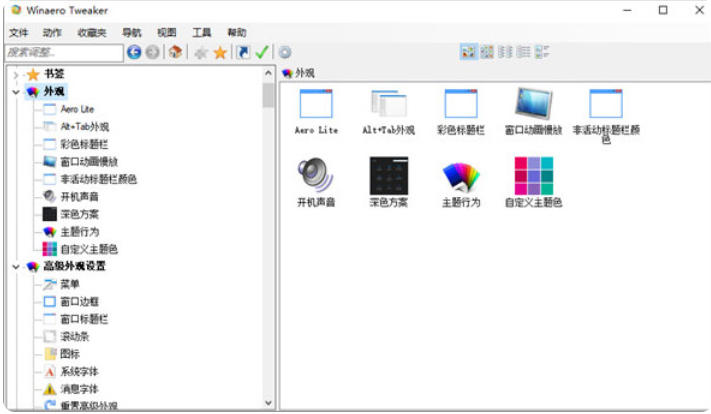
Task: Open the 开机声音 speaker icon
Action: point(316,176)
